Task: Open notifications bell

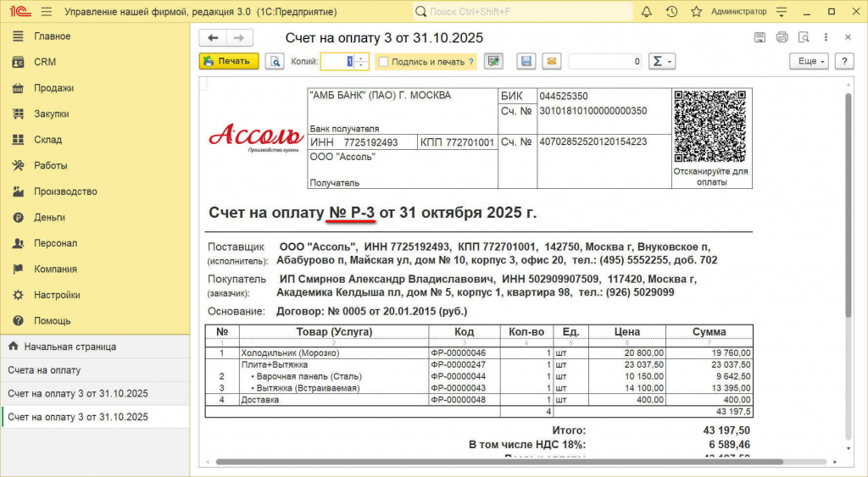Action: coord(647,12)
